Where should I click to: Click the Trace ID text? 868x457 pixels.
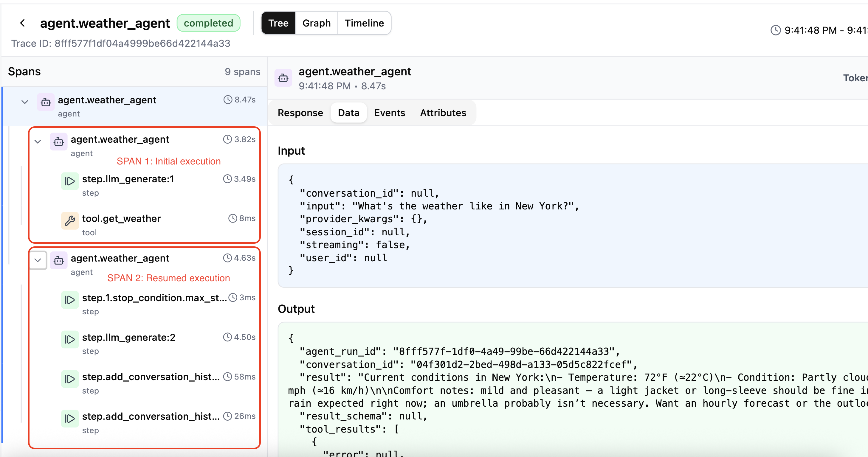pos(121,43)
